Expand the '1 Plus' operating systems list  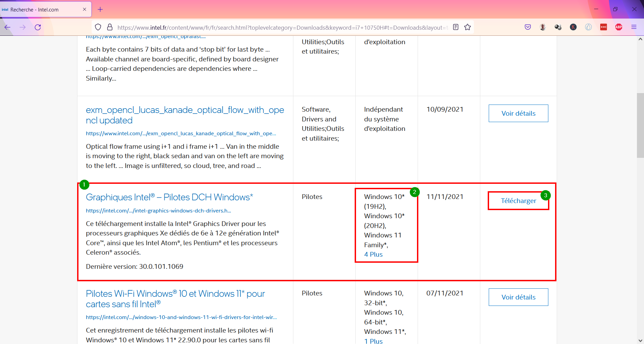[x=373, y=341]
